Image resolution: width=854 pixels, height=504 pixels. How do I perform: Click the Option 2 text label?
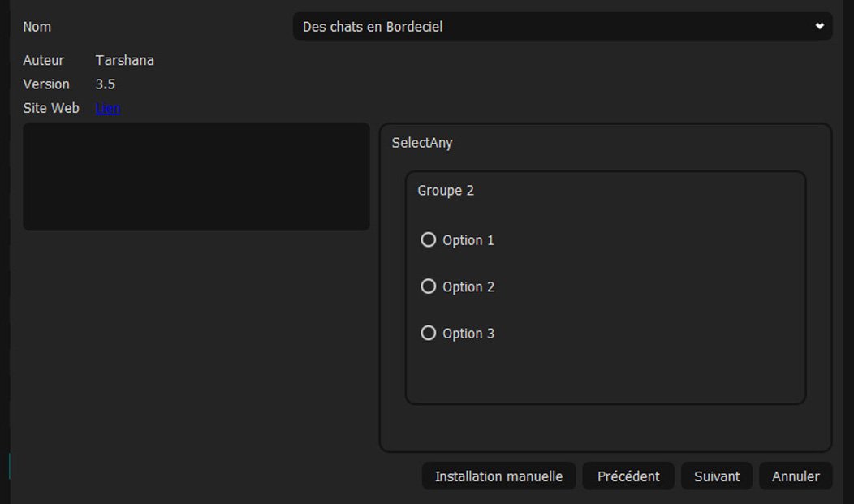(x=468, y=286)
